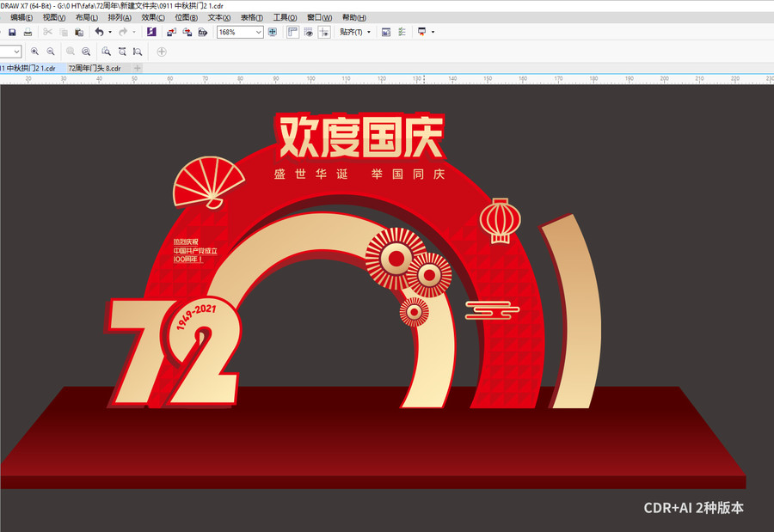774x532 pixels.
Task: Launch full-screen preview
Action: click(273, 32)
